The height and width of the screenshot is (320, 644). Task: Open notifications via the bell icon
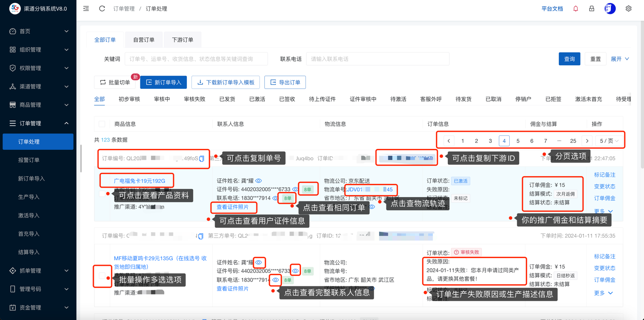575,9
